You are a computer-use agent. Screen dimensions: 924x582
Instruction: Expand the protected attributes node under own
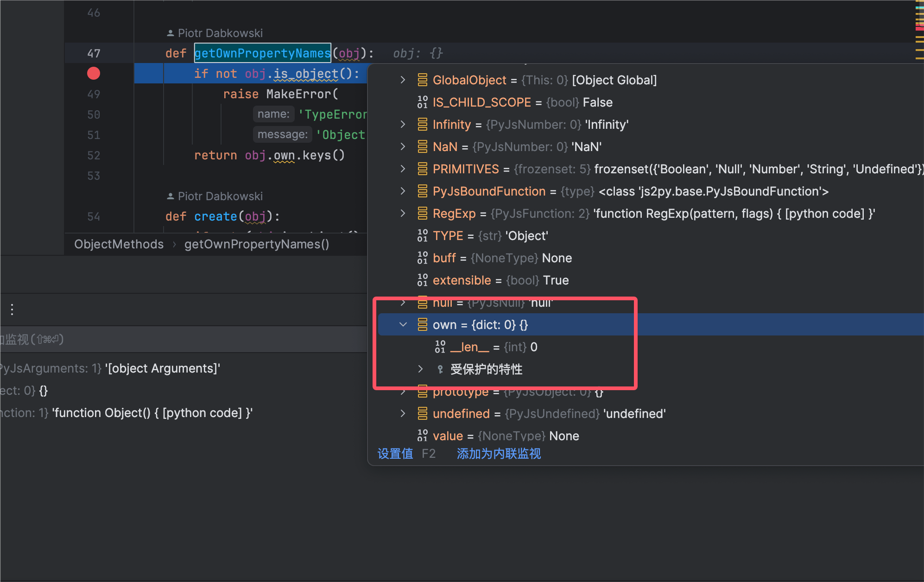click(x=420, y=369)
